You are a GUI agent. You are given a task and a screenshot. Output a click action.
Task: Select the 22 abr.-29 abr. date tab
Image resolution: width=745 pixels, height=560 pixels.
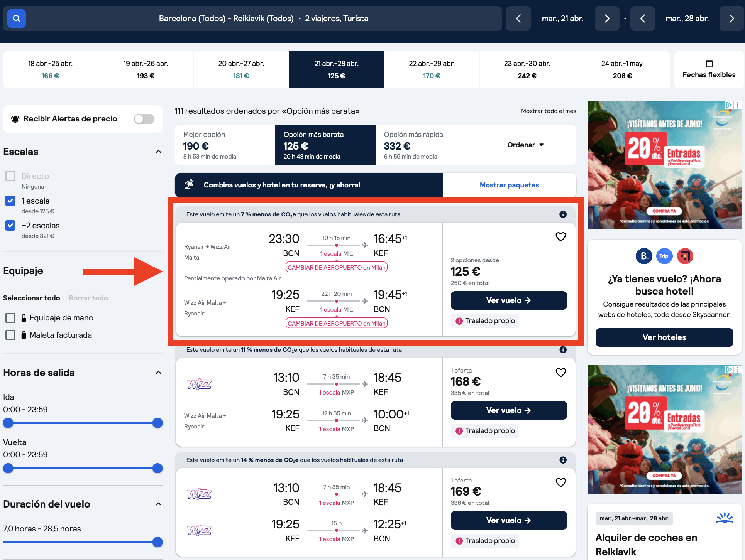tap(432, 70)
